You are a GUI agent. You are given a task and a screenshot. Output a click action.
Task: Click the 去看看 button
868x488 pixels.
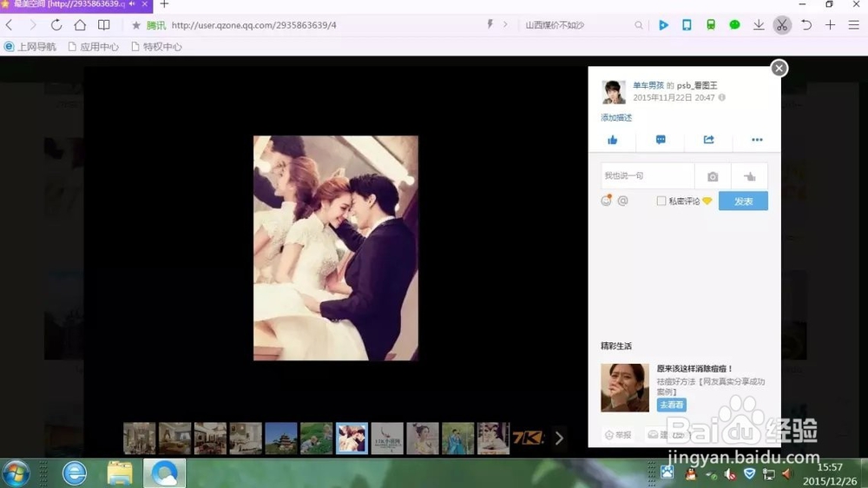pos(672,405)
